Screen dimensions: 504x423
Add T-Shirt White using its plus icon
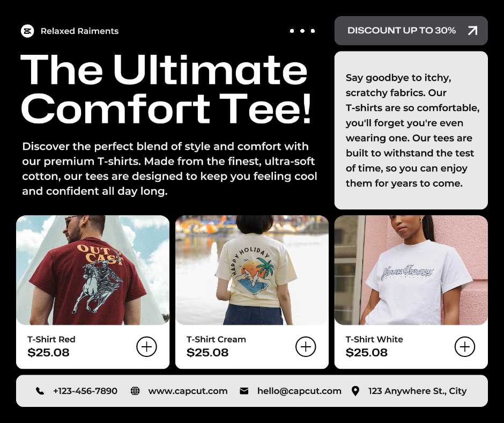point(465,347)
